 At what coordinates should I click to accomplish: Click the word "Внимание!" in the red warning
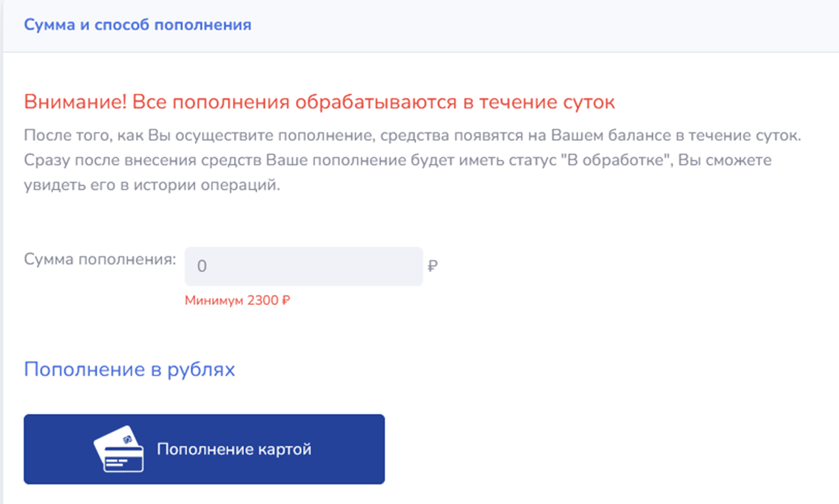point(75,103)
